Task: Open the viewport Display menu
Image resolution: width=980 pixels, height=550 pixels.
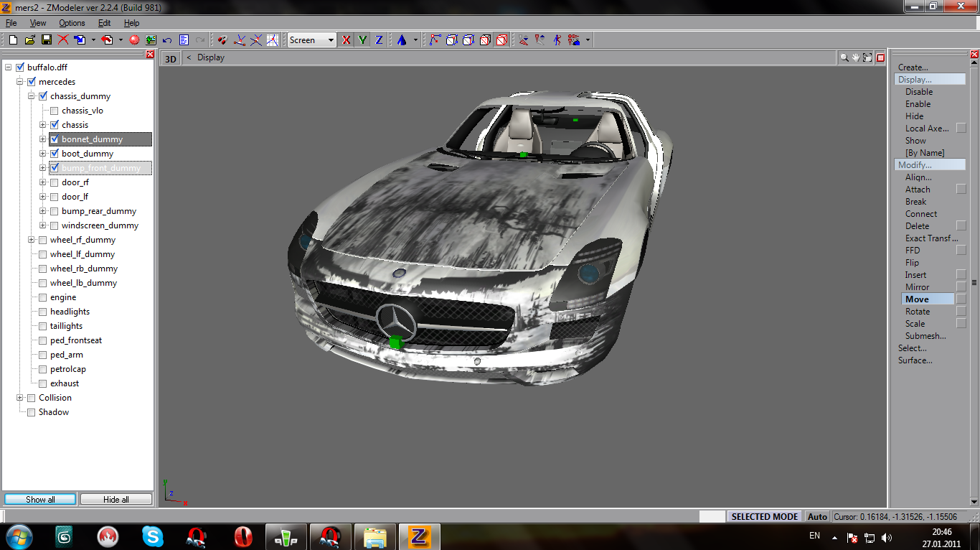Action: tap(211, 57)
